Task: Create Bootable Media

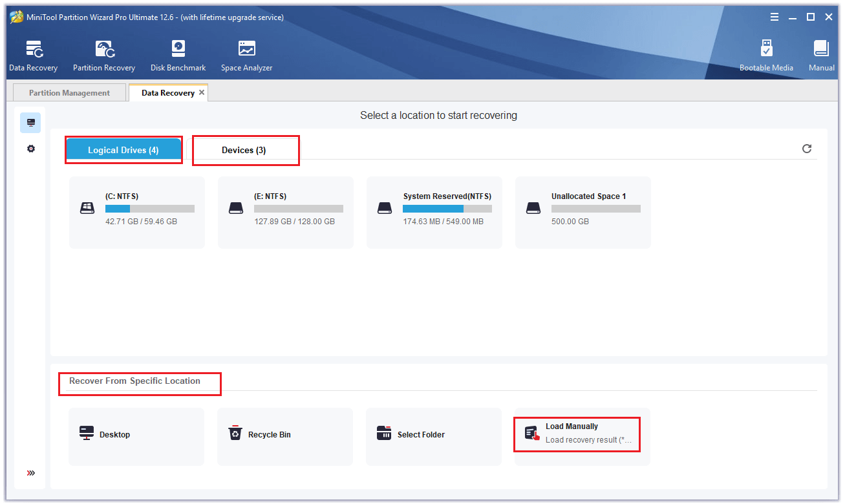Action: click(x=766, y=56)
